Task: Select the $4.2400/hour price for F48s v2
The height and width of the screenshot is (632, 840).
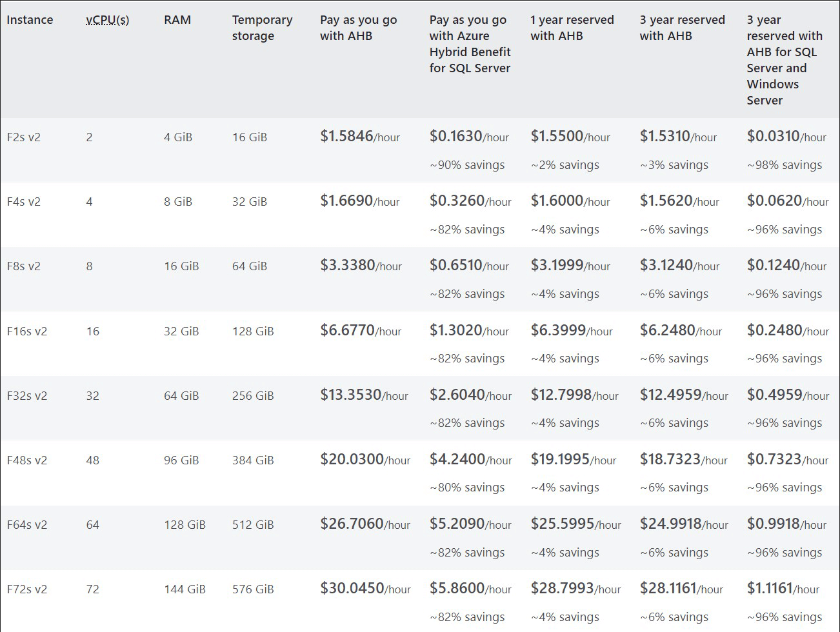Action: click(x=470, y=460)
